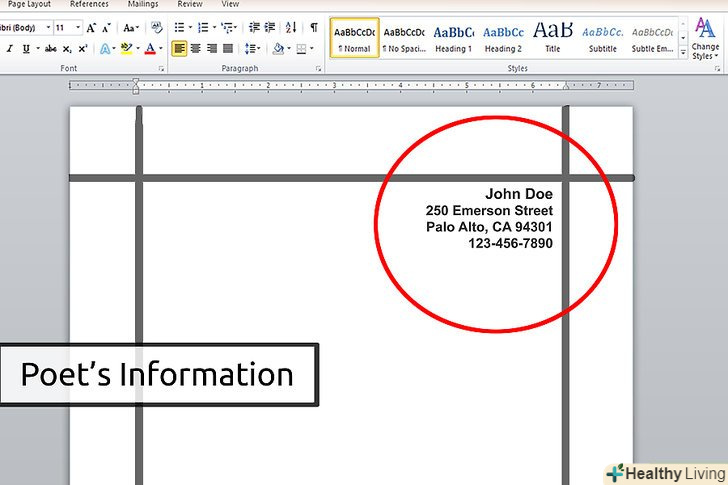The height and width of the screenshot is (485, 728).
Task: Open Font Color red swatch
Action: pyautogui.click(x=150, y=48)
